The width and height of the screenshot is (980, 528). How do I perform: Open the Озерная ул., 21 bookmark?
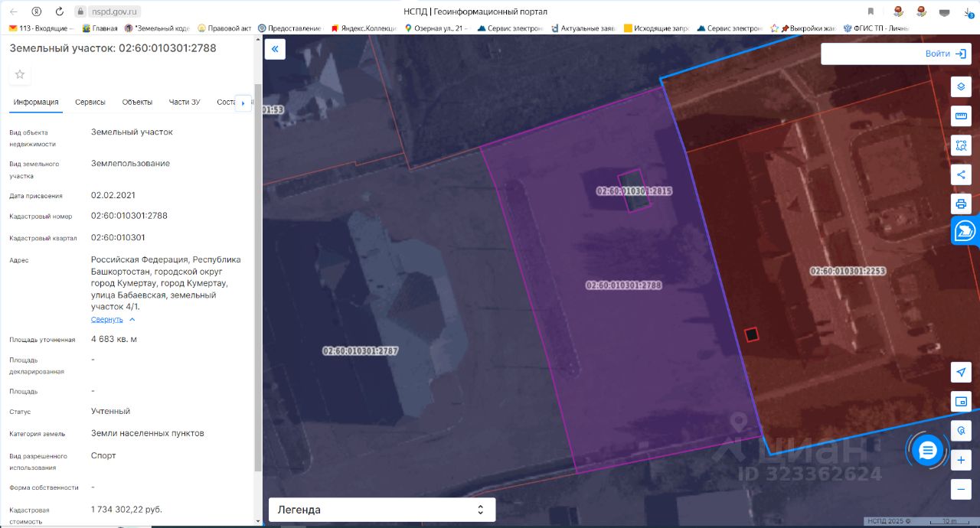tap(436, 28)
